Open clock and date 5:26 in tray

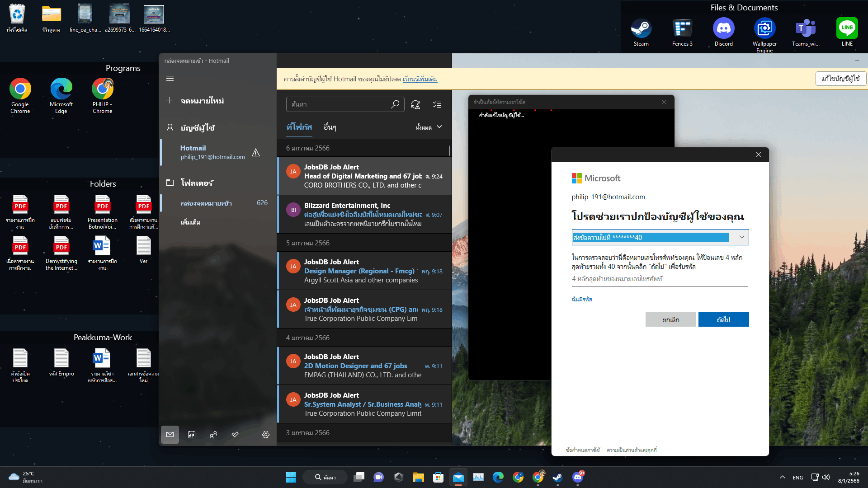[x=849, y=477]
